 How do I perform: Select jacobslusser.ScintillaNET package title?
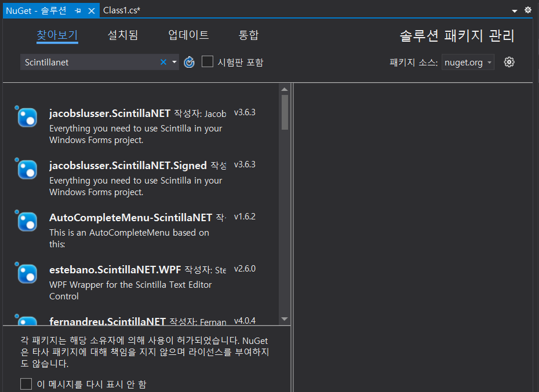tap(110, 113)
